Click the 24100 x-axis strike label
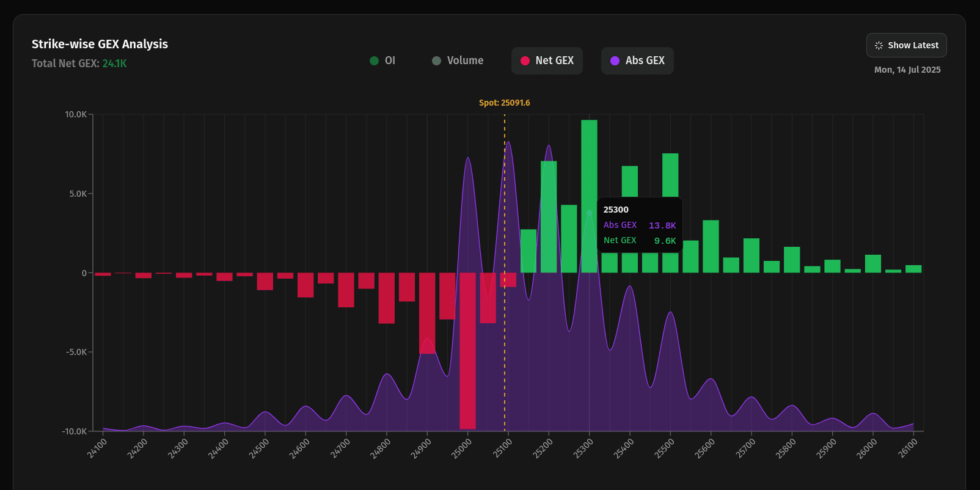980x490 pixels. 97,448
